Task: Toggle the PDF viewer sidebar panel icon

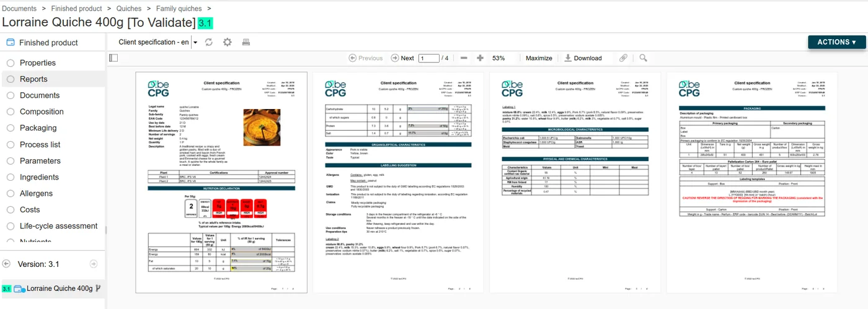Action: [x=113, y=58]
